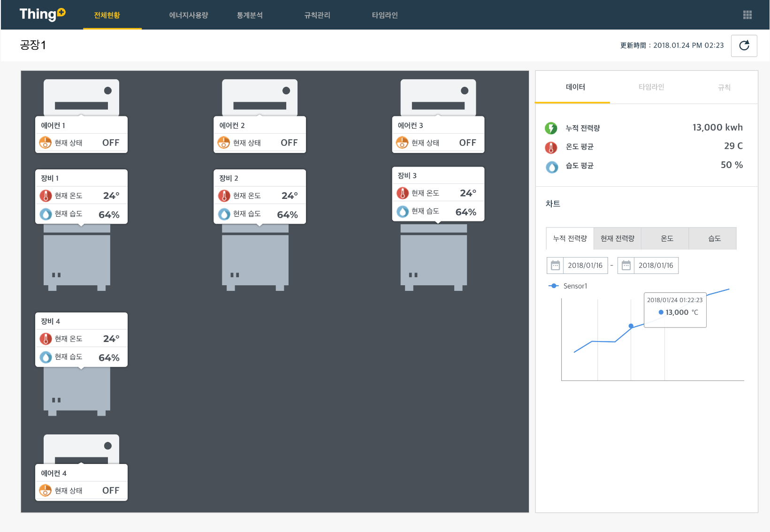Click the 13,000 kwh value
The width and height of the screenshot is (770, 532).
coord(717,127)
